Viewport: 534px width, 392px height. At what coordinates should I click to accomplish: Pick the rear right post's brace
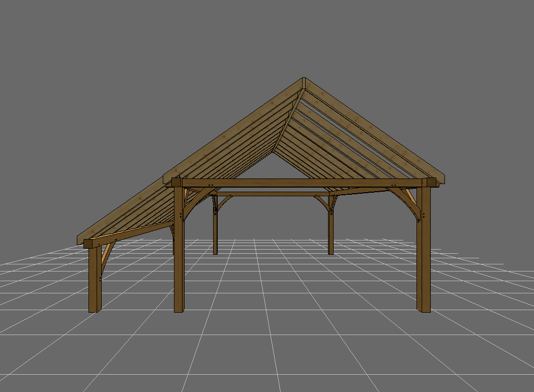point(322,202)
